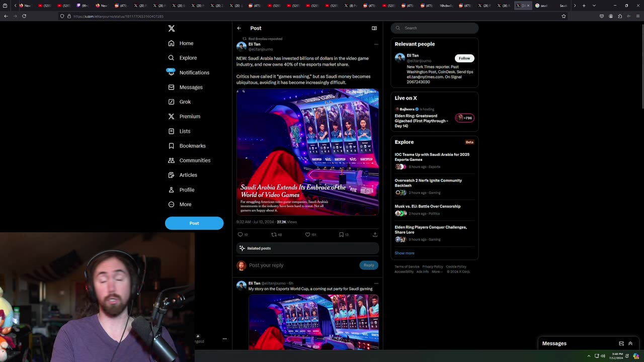Open Explore from the sidebar
Viewport: 644px width, 362px height.
point(183,58)
